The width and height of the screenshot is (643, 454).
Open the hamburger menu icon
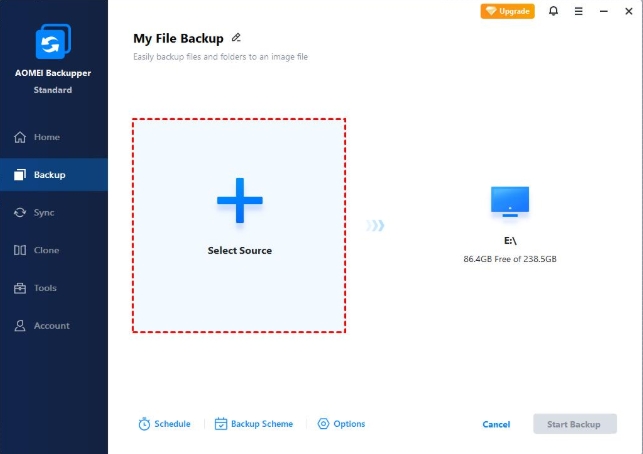click(x=578, y=11)
